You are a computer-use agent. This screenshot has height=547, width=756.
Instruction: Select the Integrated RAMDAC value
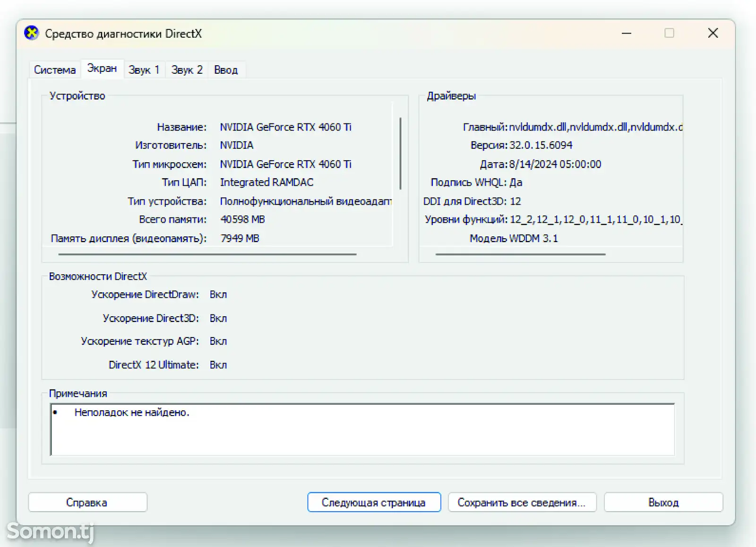(266, 182)
